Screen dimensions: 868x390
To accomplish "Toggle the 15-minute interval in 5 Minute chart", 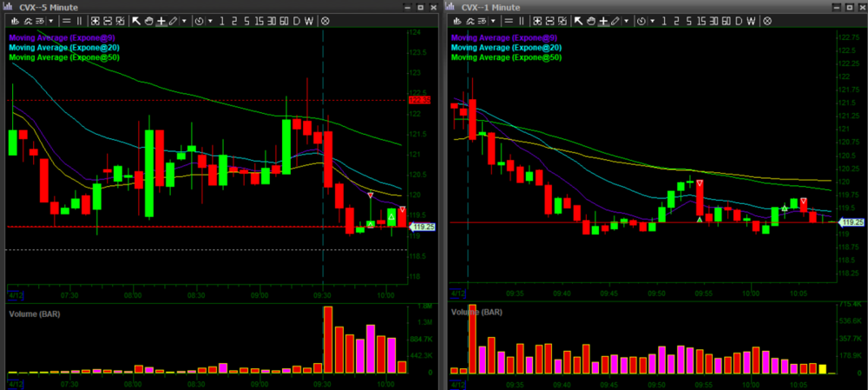I will tap(260, 20).
